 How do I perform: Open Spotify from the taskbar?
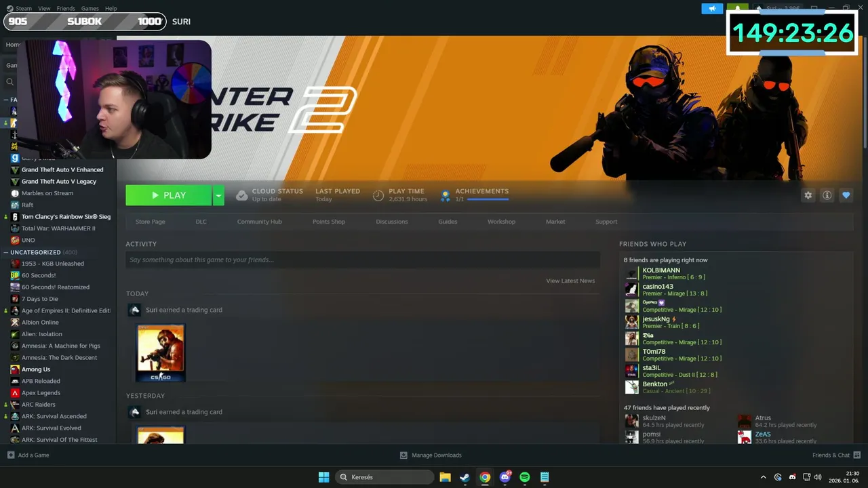coord(524,477)
